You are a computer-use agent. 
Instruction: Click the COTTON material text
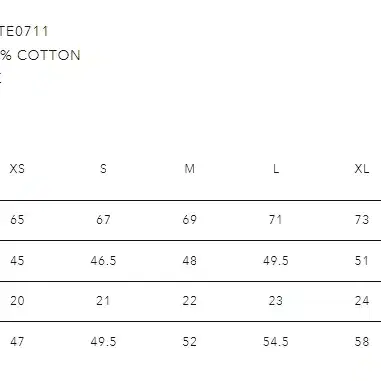(49, 55)
